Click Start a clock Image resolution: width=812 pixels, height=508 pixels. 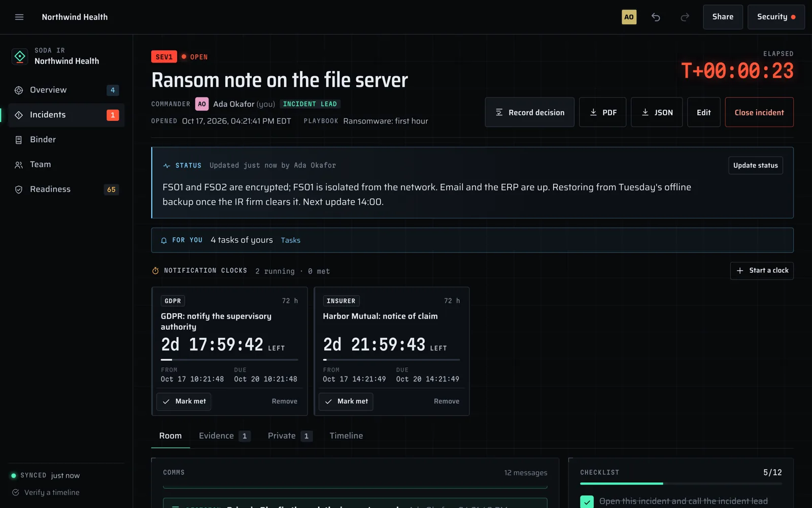pos(762,271)
